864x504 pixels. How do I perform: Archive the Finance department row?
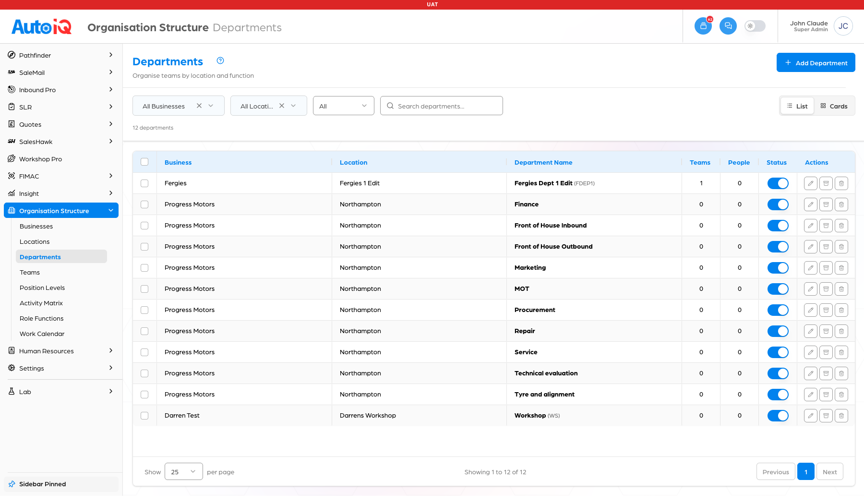826,204
